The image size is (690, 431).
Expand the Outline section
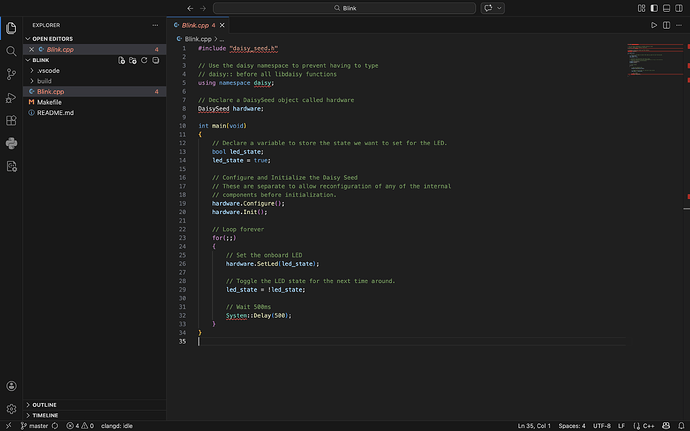(44, 405)
